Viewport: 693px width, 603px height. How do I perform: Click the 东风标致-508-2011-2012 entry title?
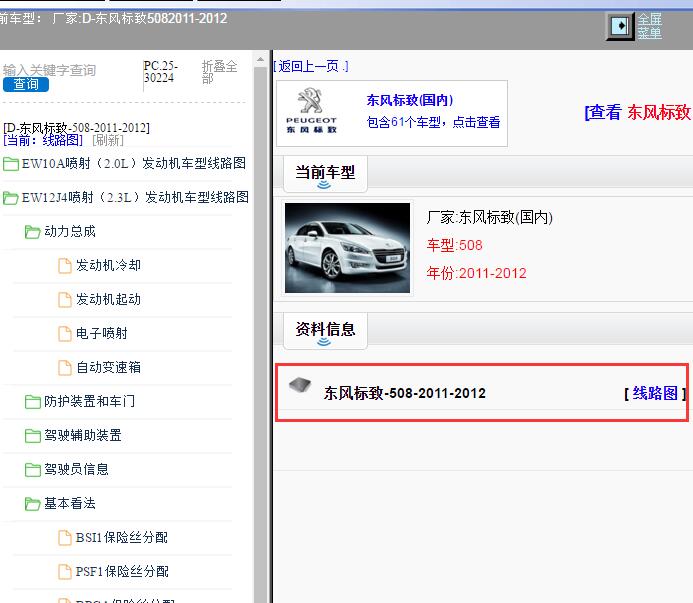404,393
